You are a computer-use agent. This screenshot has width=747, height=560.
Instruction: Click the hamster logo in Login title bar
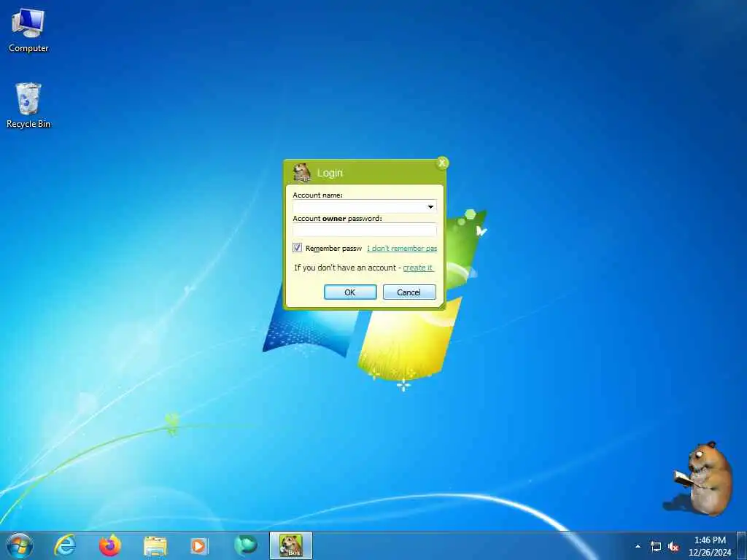click(x=301, y=173)
